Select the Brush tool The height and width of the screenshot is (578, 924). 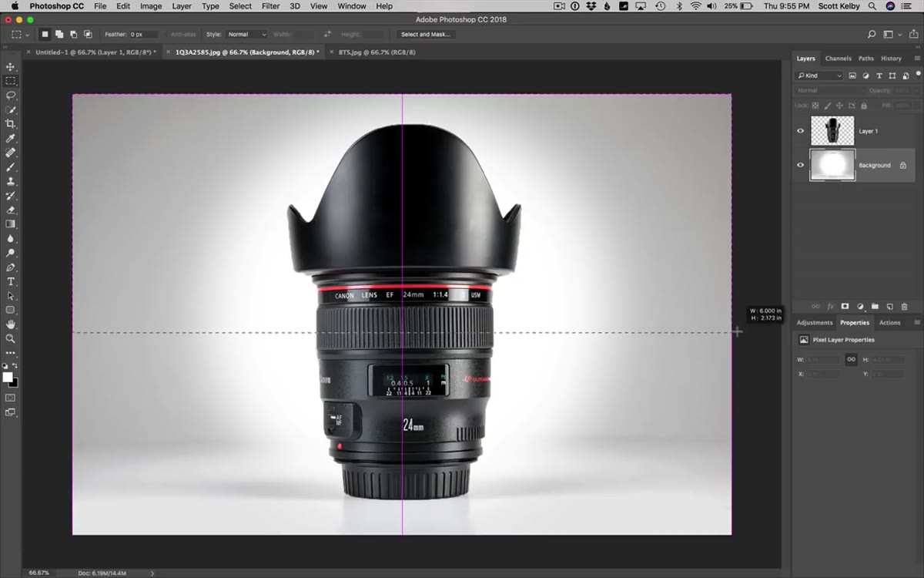(11, 167)
